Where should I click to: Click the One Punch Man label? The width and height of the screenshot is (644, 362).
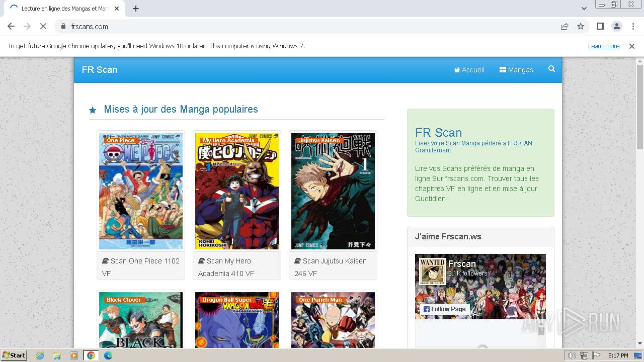click(x=320, y=300)
